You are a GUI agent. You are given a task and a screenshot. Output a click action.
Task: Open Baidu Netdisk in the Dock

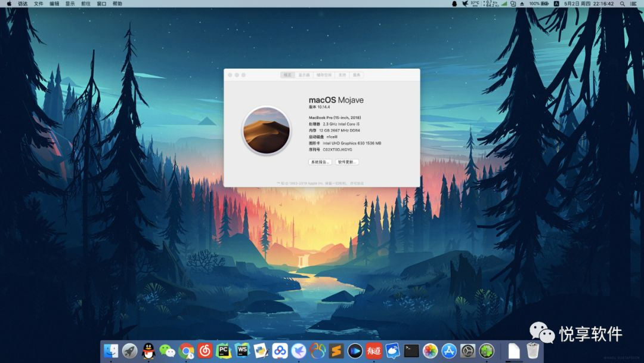tap(280, 351)
